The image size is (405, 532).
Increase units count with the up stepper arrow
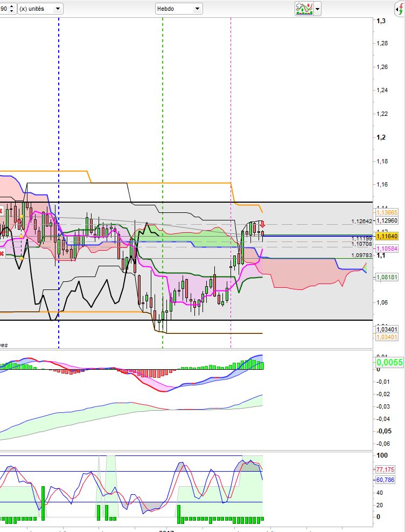tap(11, 6)
